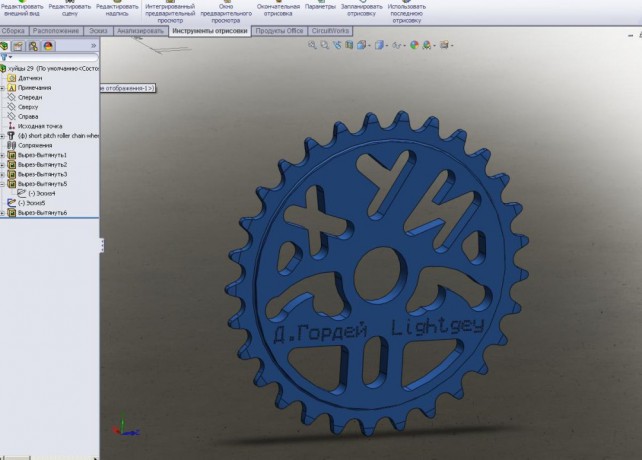The image size is (642, 460).
Task: Open the FeatureManager design tree tab
Action: [x=6, y=46]
